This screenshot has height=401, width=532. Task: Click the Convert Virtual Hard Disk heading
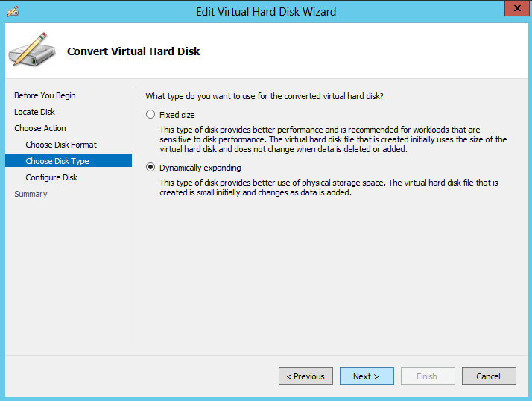(133, 51)
